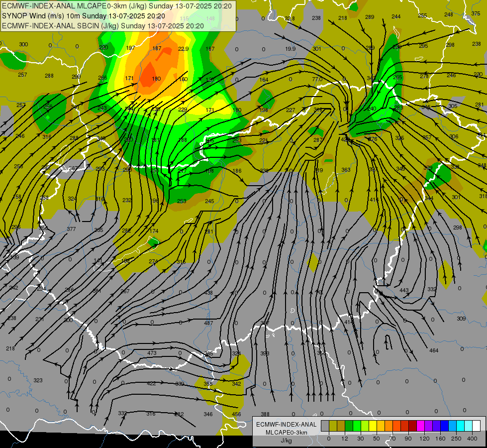Click the pure blue legend swatch
487x448 pixels.
pyautogui.click(x=444, y=426)
